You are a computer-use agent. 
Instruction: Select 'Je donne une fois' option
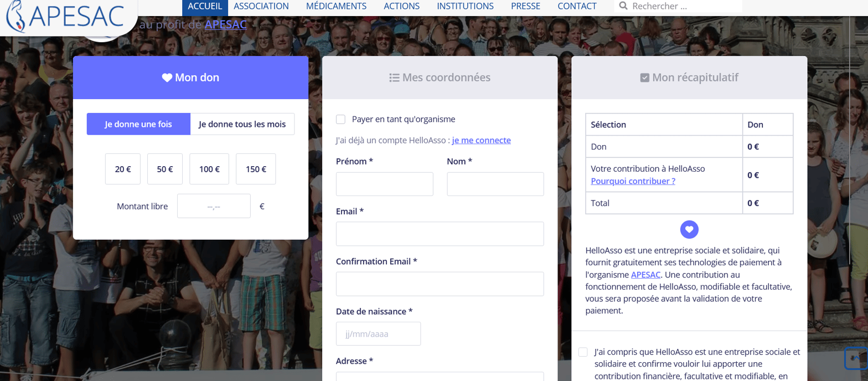click(138, 124)
